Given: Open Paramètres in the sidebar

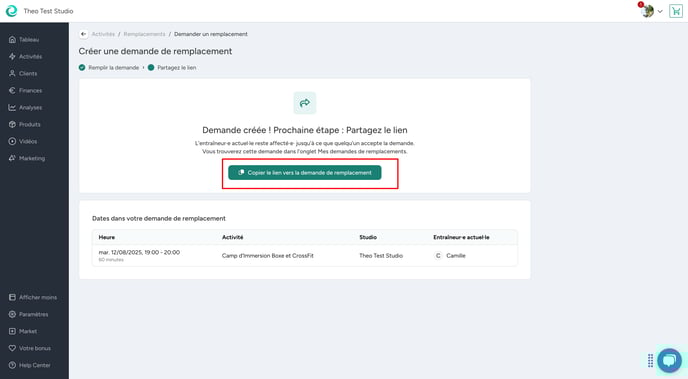Looking at the screenshot, I should click(x=29, y=314).
